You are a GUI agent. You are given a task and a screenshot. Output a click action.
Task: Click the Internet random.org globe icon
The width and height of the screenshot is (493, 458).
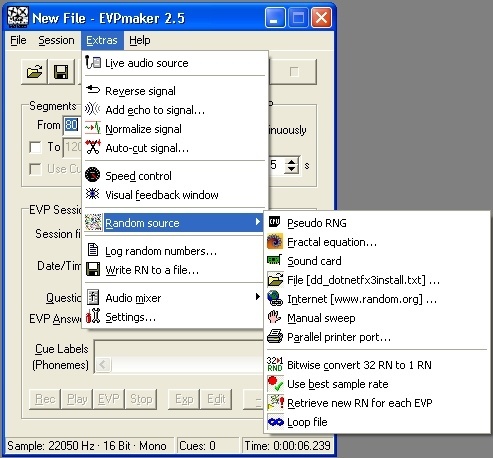click(x=275, y=298)
